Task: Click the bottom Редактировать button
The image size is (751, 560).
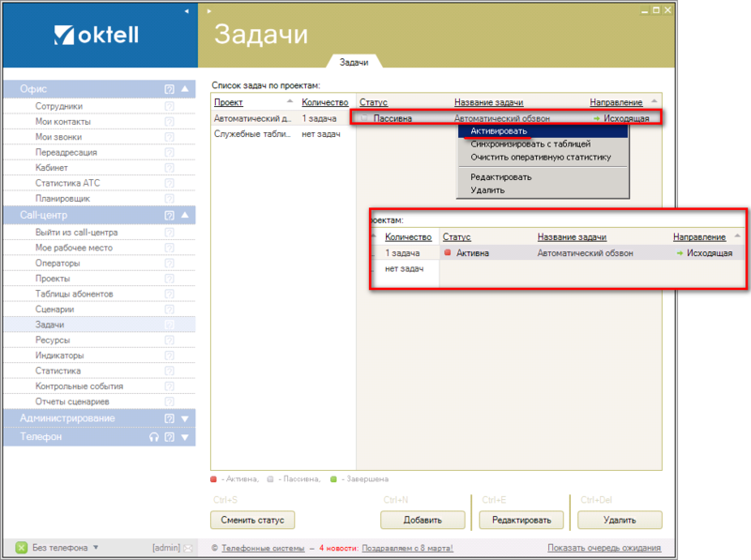Action: (x=522, y=521)
